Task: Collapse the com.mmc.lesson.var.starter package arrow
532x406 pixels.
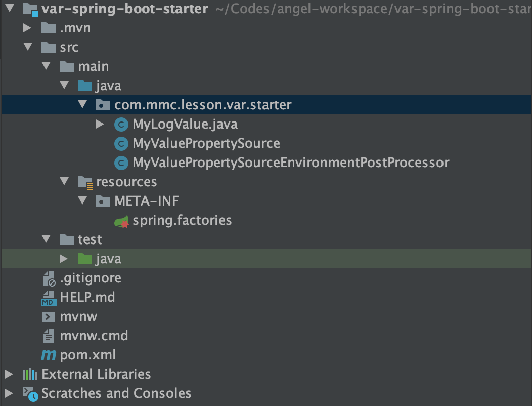Action: click(82, 104)
